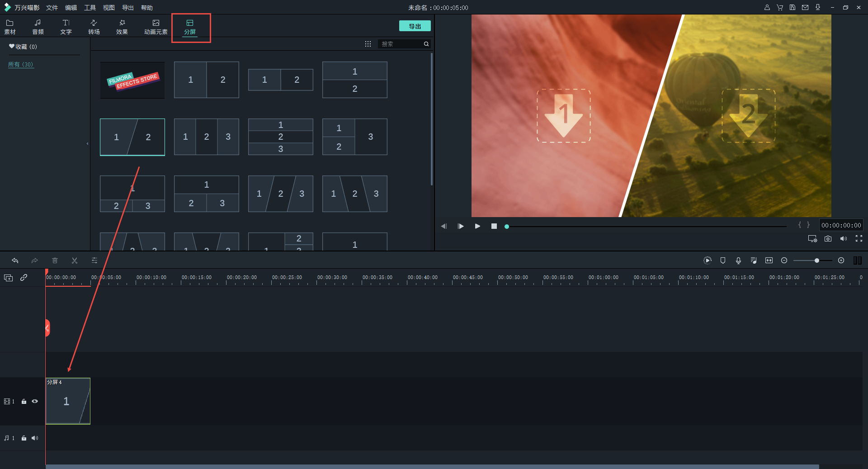Zoom timeline to fit with arrows icon
Screen dimensions: 868x469
click(x=769, y=261)
